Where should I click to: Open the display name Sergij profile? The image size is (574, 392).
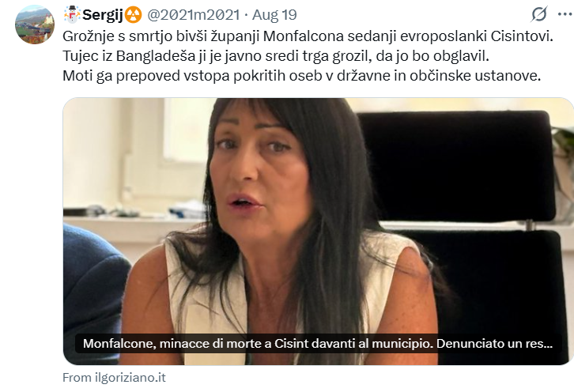pos(103,15)
